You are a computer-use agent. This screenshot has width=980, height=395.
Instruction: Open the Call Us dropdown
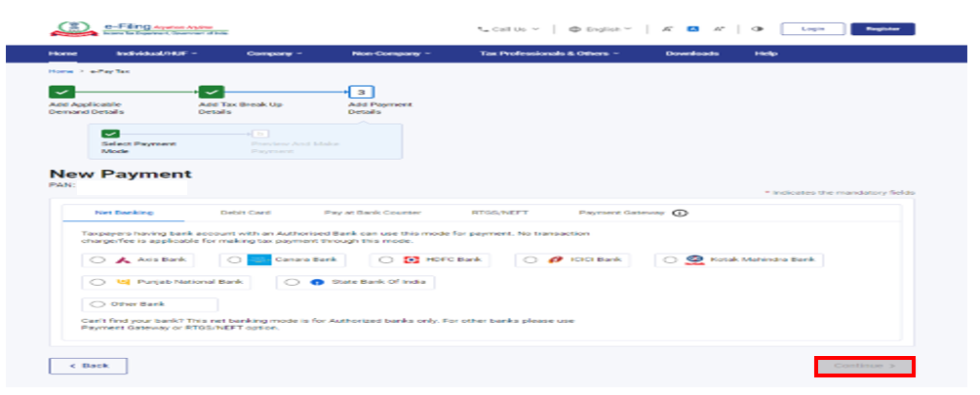click(x=507, y=29)
